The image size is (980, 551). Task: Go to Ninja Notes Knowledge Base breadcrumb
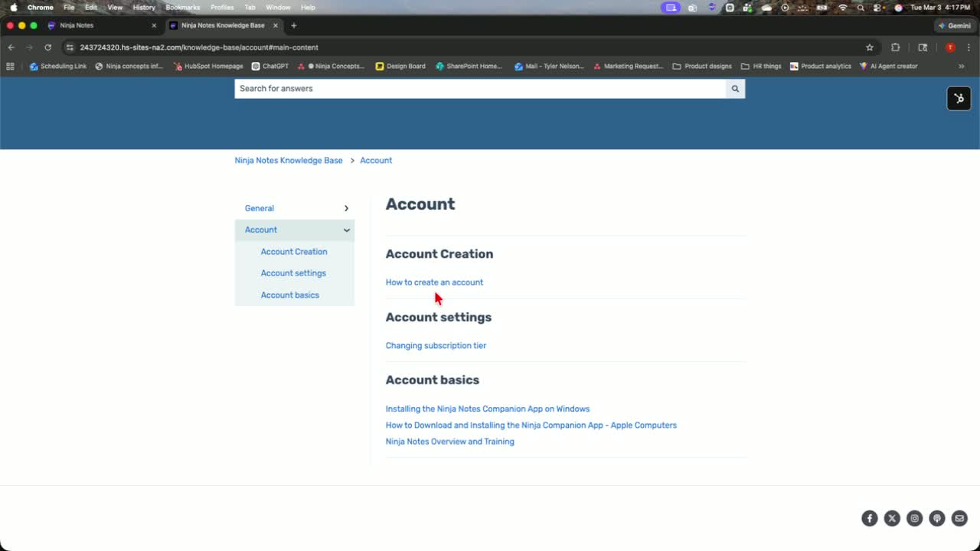click(289, 161)
